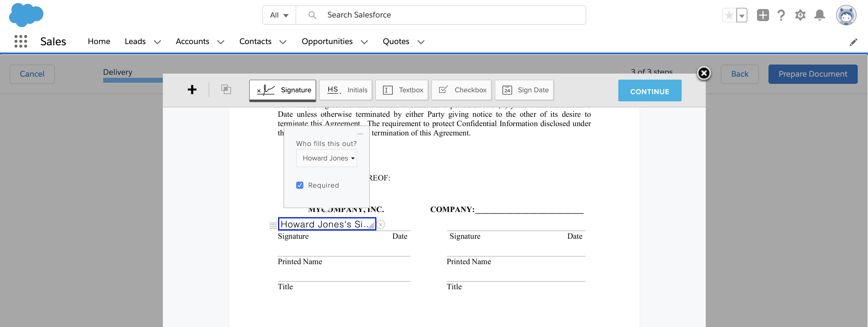Open the notifications bell

pos(819,15)
